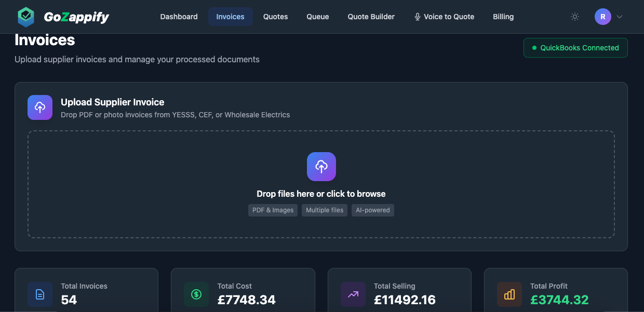Click the dollar icon on Total Cost card

196,294
